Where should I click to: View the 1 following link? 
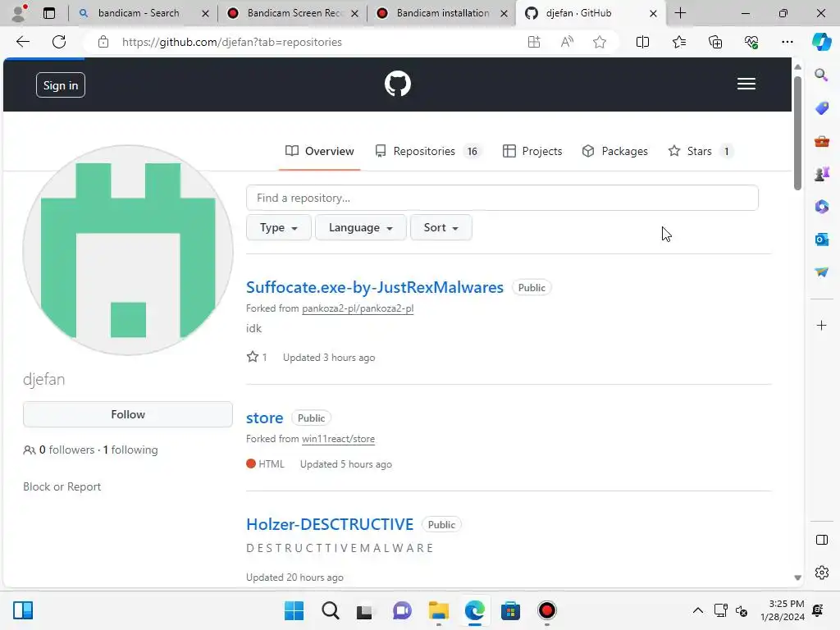click(x=130, y=450)
